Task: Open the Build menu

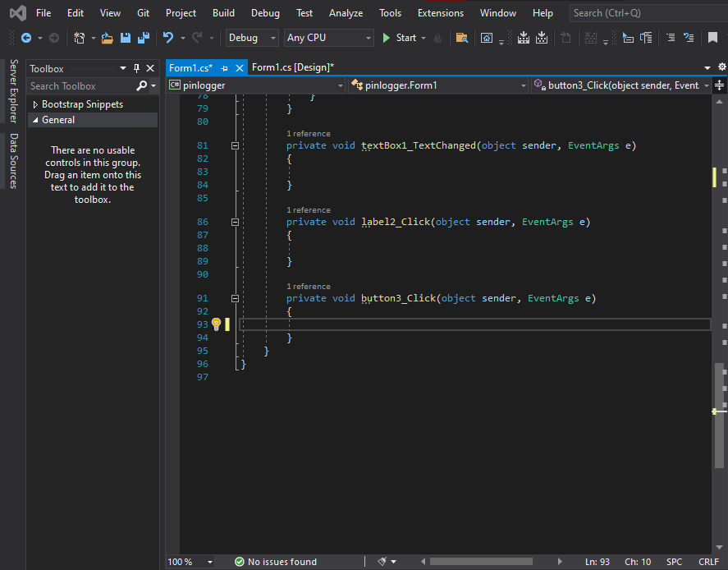Action: click(x=223, y=13)
